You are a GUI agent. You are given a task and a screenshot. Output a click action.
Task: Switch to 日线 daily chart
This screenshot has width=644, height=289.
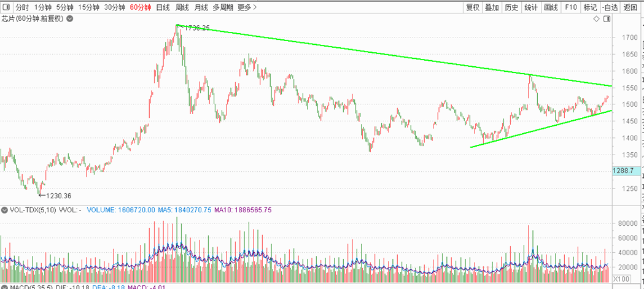[x=163, y=7]
